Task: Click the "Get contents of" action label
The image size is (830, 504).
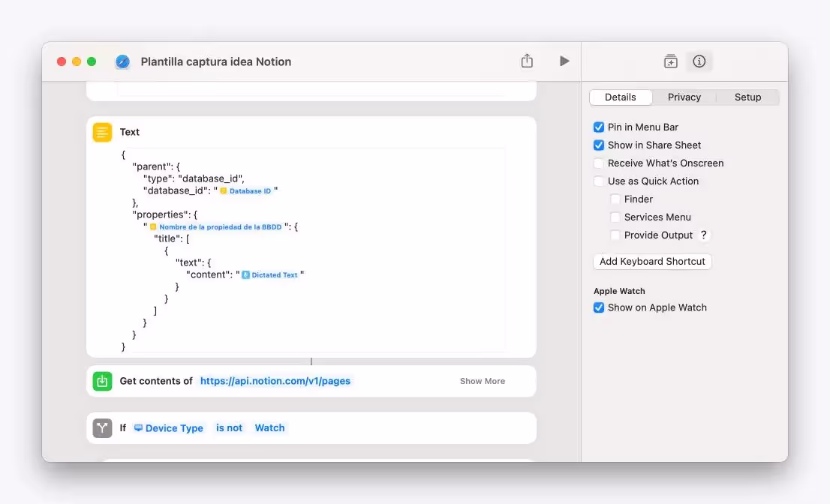Action: pyautogui.click(x=156, y=381)
